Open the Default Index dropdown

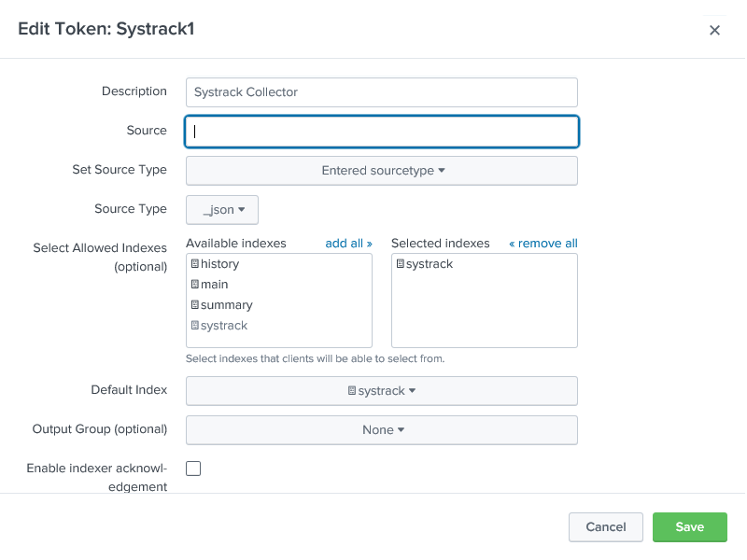[x=382, y=391]
